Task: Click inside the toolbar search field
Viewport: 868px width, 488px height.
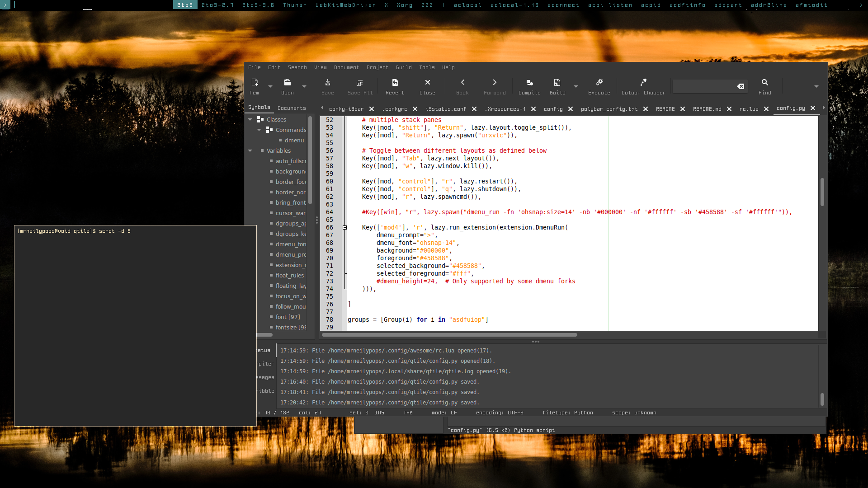Action: pos(705,86)
